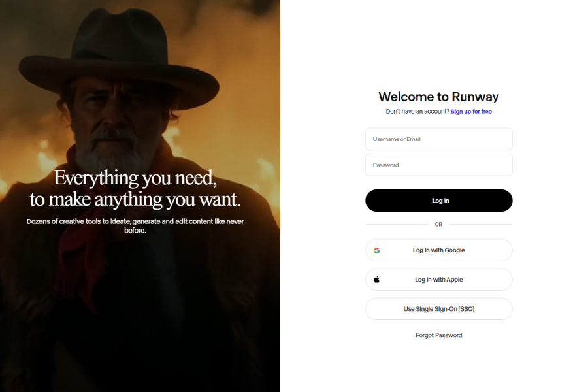Follow the Sign up for free link
Image resolution: width=588 pixels, height=392 pixels.
(471, 112)
